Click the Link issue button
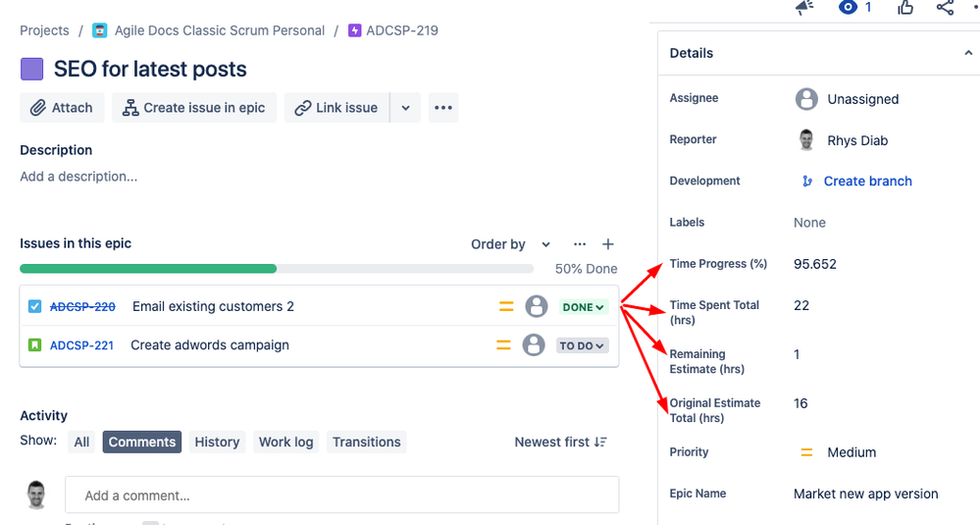 coord(336,108)
